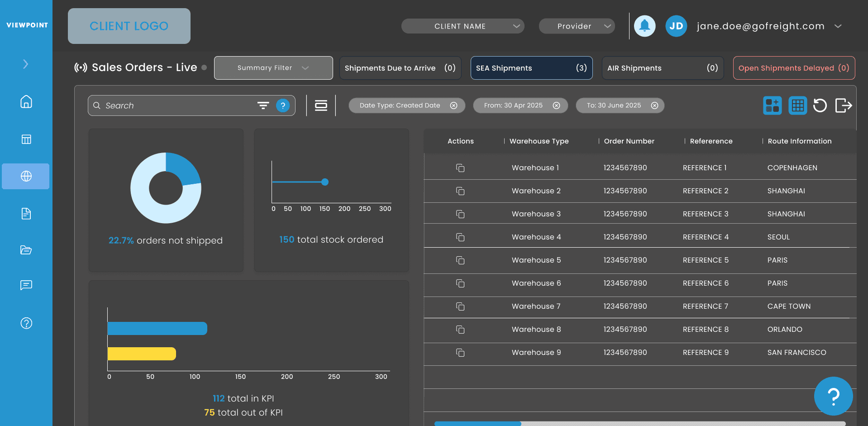Click the CLIENT LOGO placeholder
The height and width of the screenshot is (426, 868).
point(129,26)
